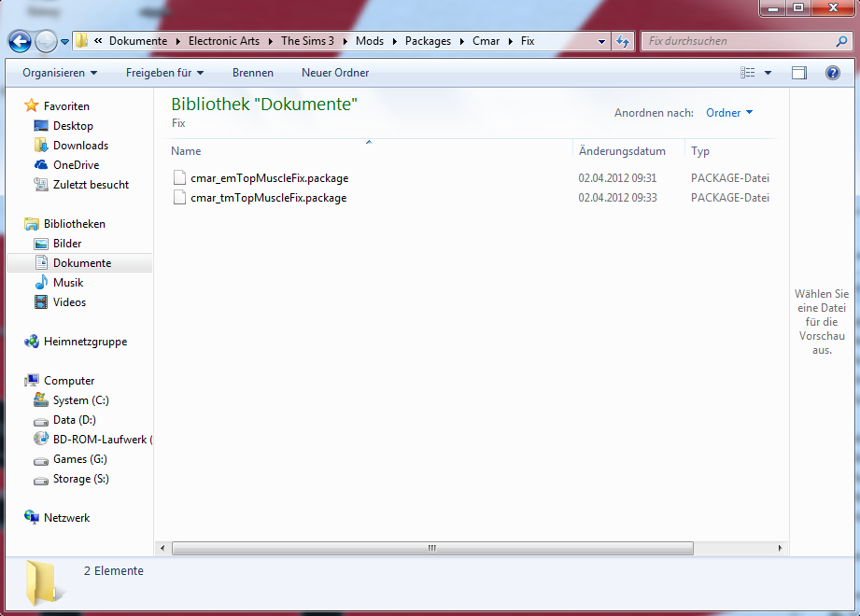Click date 02.04.2012 09:31 cell
This screenshot has height=616, width=860.
point(617,178)
